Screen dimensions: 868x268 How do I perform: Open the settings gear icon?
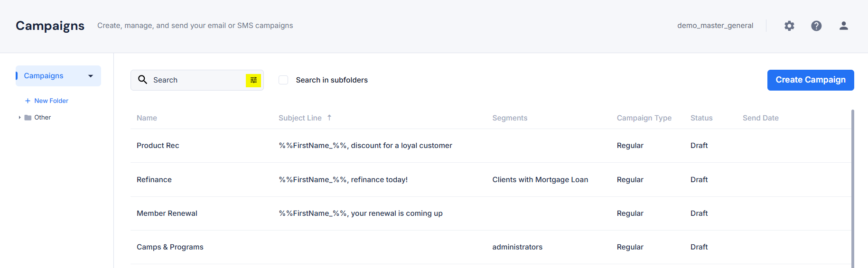click(789, 26)
